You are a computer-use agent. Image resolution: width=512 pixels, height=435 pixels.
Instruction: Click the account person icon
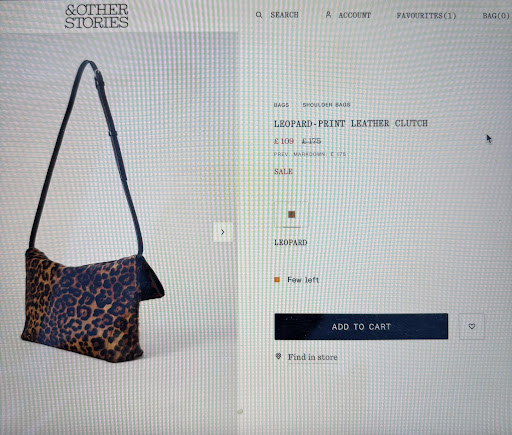[328, 14]
